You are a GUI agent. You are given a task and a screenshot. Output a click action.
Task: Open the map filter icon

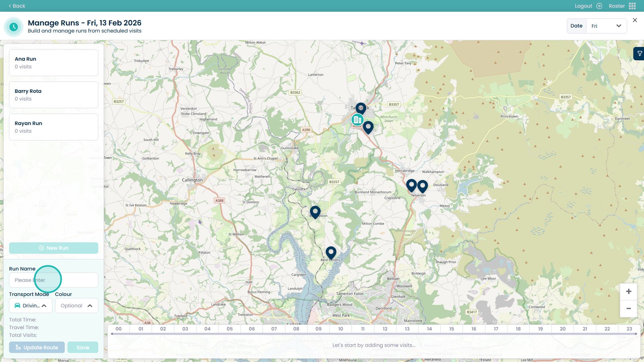[639, 53]
